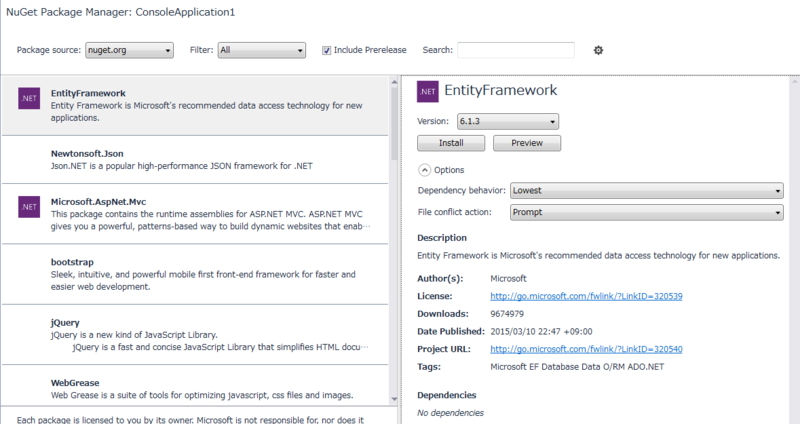Open the File conflict action dropdown
Viewport: 800px width, 424px height.
[646, 212]
